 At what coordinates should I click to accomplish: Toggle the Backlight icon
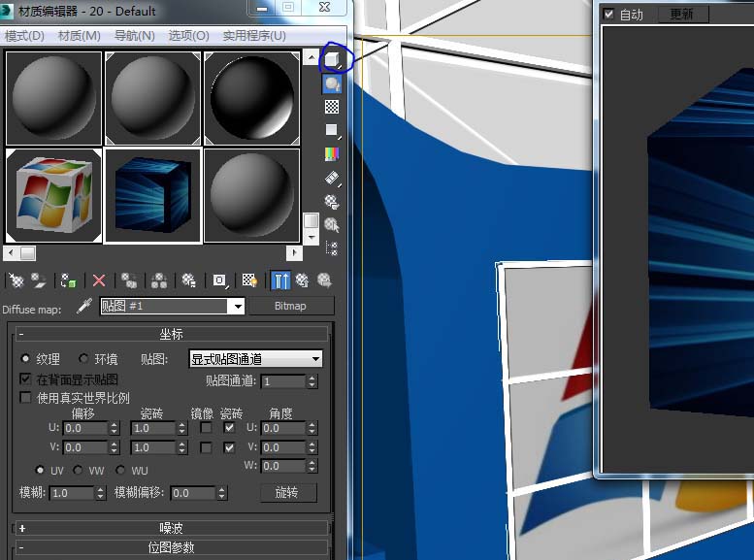(x=332, y=84)
